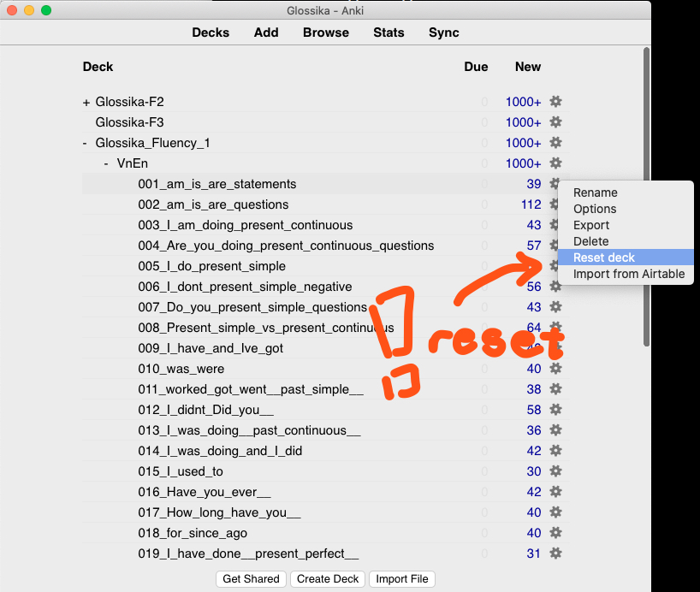The image size is (700, 592).
Task: Click gear icon for 010_was_were
Action: pos(555,369)
